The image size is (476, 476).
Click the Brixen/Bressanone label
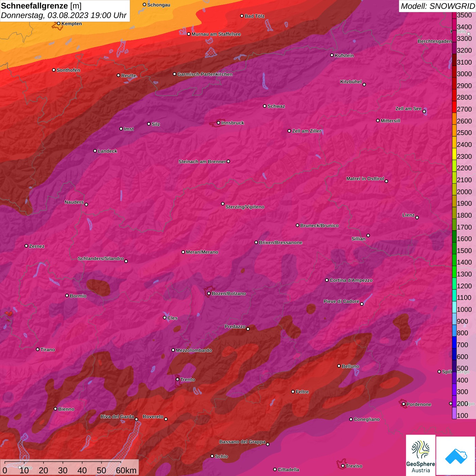coord(280,242)
